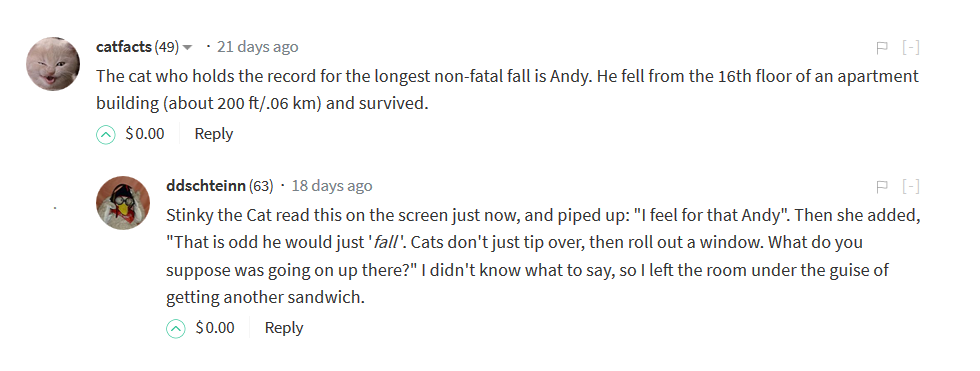This screenshot has height=371, width=980.
Task: Open '18 days ago' comment permalink
Action: point(332,186)
